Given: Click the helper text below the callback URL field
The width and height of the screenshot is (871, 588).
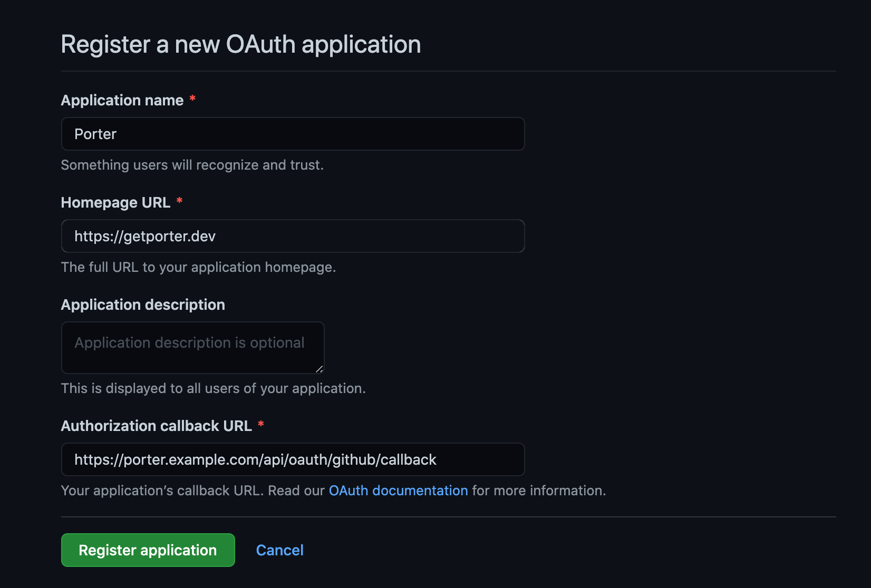Looking at the screenshot, I should (333, 491).
